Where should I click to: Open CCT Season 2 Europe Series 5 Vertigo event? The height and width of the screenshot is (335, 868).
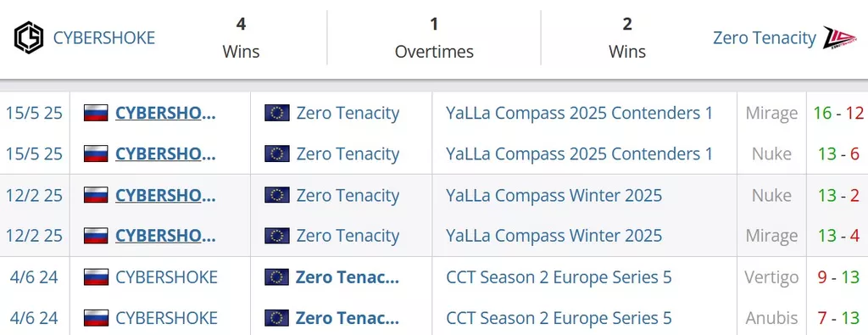coord(559,276)
